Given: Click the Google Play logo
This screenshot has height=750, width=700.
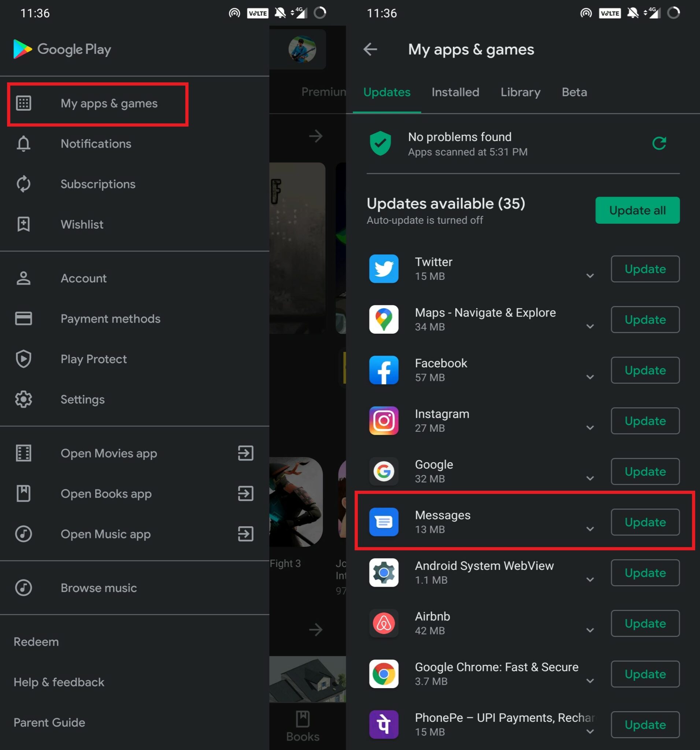Looking at the screenshot, I should point(62,49).
